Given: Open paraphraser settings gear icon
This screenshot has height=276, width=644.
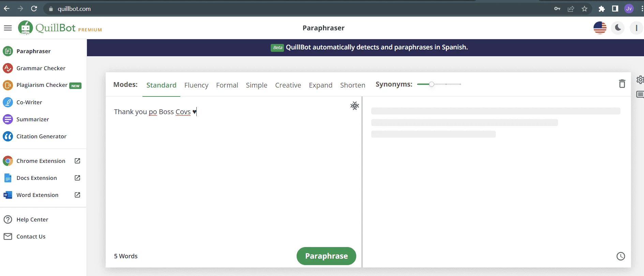Looking at the screenshot, I should pyautogui.click(x=640, y=80).
